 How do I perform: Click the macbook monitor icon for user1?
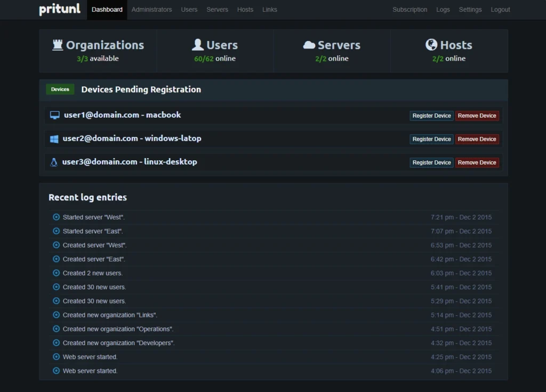pos(54,115)
